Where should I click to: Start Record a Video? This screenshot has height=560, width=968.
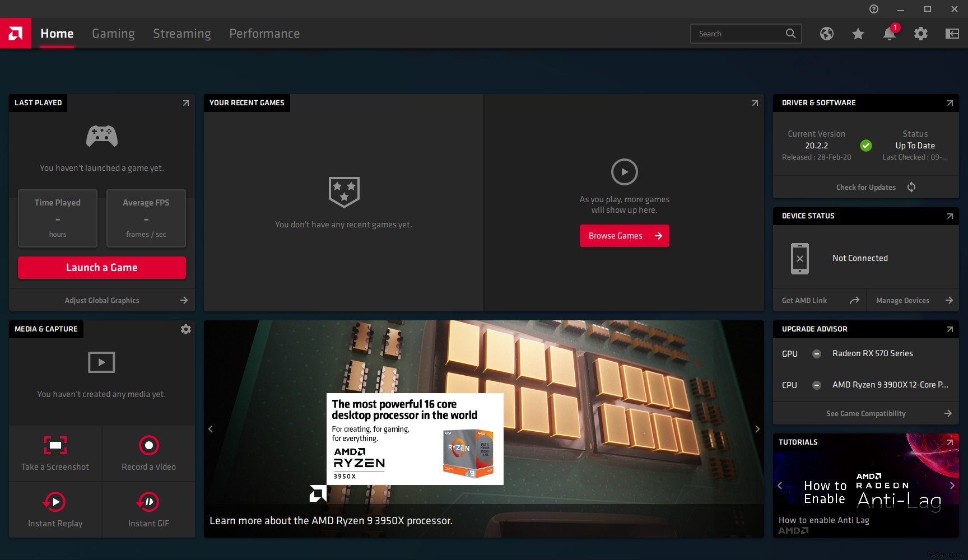click(x=149, y=454)
